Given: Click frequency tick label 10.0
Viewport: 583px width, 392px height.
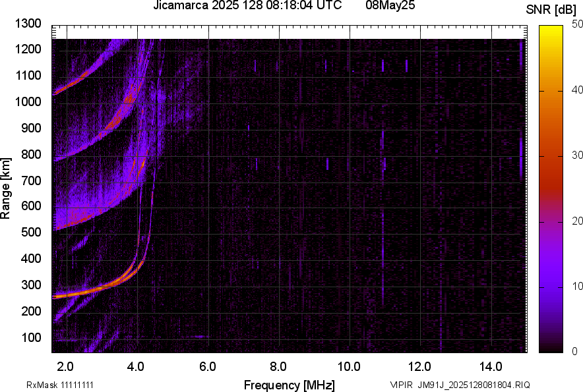Looking at the screenshot, I should pyautogui.click(x=349, y=367).
